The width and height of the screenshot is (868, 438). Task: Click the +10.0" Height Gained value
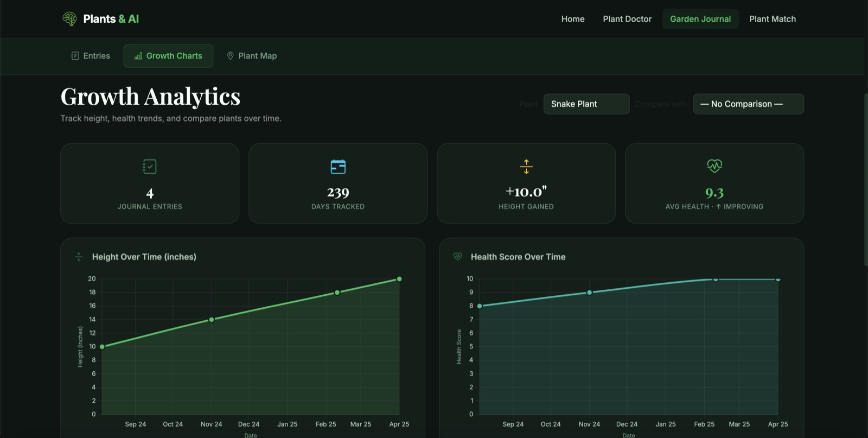[x=526, y=192]
